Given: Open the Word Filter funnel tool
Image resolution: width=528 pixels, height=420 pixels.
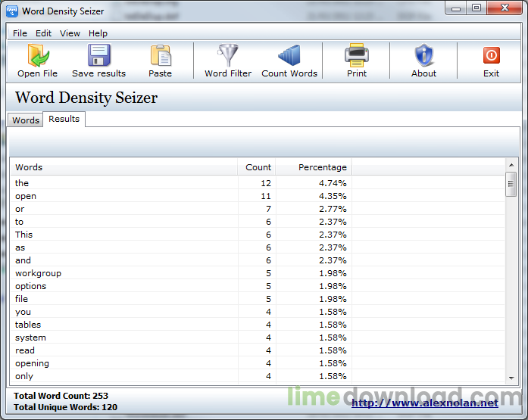Looking at the screenshot, I should (228, 57).
